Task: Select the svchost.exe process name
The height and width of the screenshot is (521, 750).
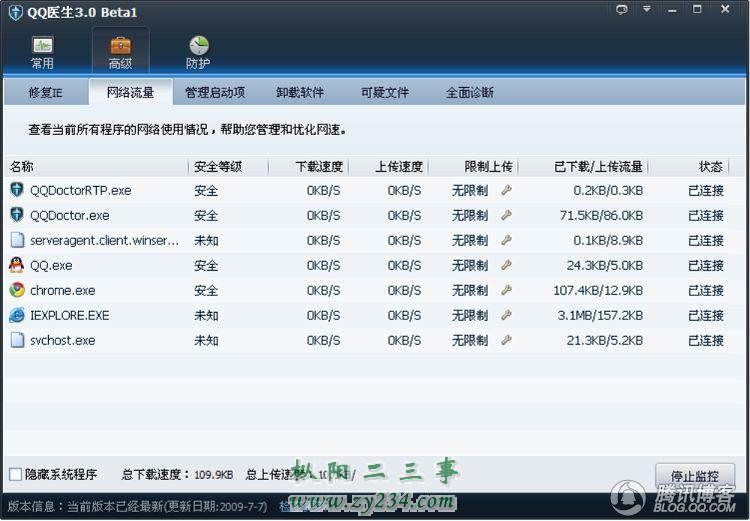Action: [x=63, y=340]
